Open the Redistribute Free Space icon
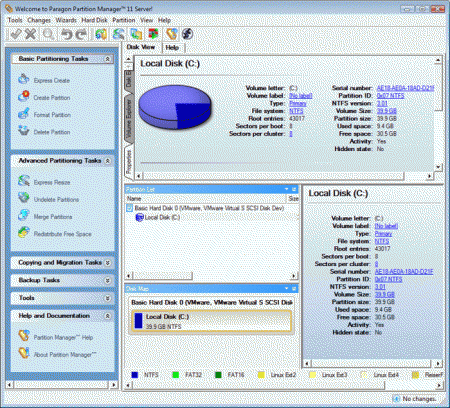The image size is (450, 408). coord(24,232)
